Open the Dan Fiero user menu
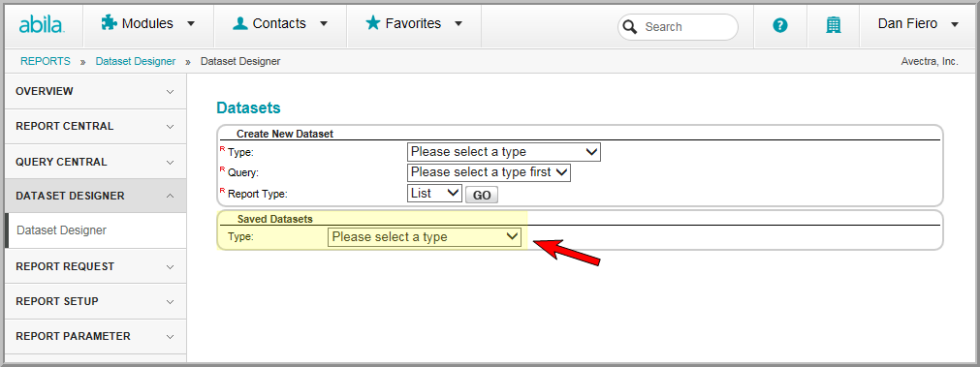The width and height of the screenshot is (980, 367). point(918,24)
